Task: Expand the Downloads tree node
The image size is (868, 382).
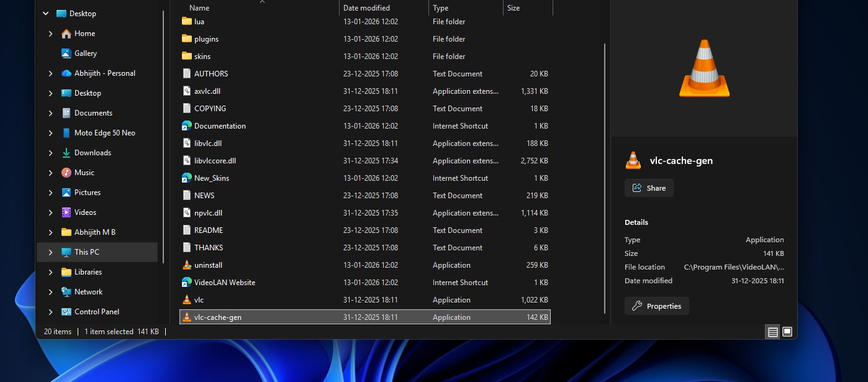Action: coord(50,153)
